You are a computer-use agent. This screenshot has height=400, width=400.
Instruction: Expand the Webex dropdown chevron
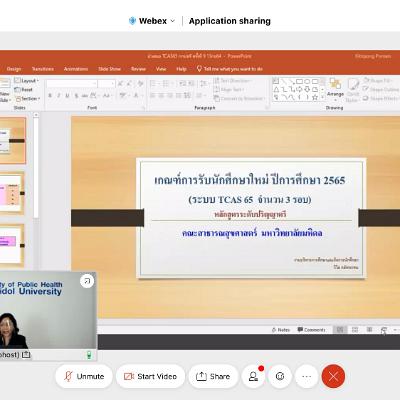coord(173,21)
